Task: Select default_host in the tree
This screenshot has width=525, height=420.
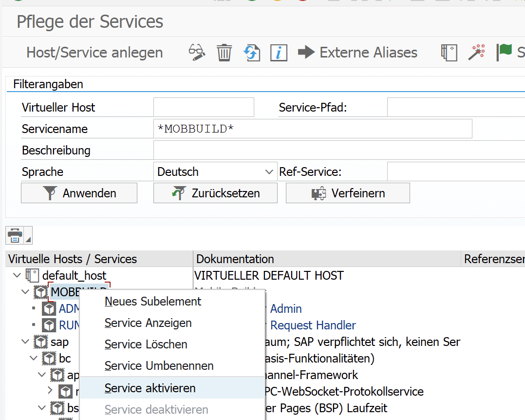Action: (x=74, y=275)
